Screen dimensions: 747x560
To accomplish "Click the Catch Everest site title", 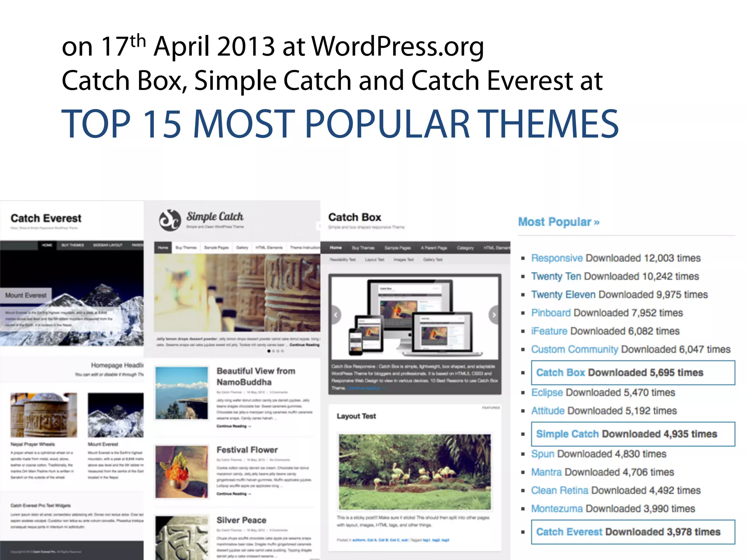I will 46,218.
